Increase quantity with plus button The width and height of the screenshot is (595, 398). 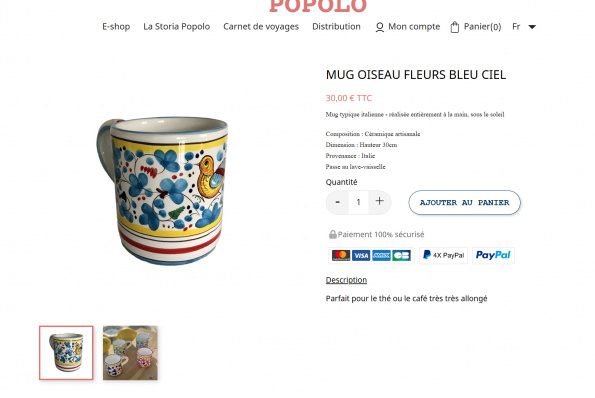coord(379,201)
